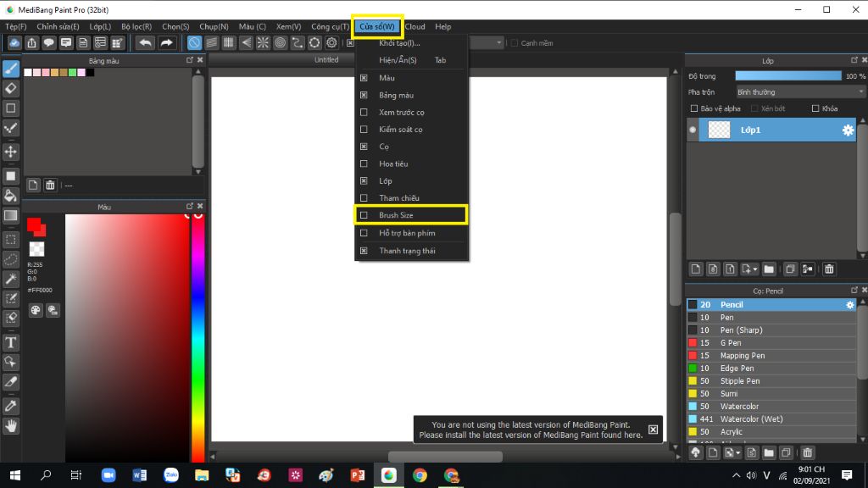Open the color palette icon under Màu
This screenshot has width=868, height=488.
(x=36, y=310)
